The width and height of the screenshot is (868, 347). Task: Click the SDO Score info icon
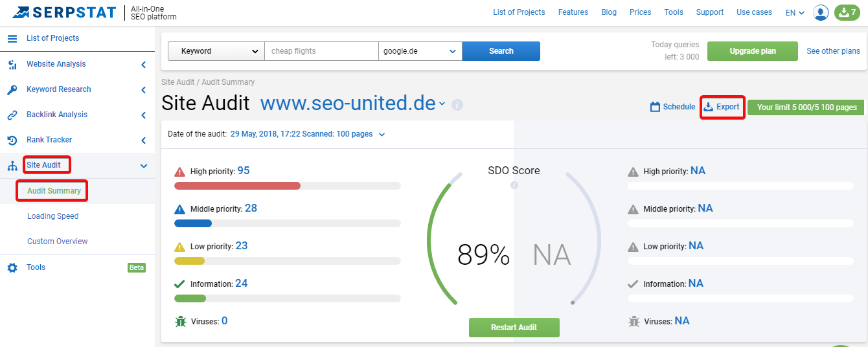(514, 185)
